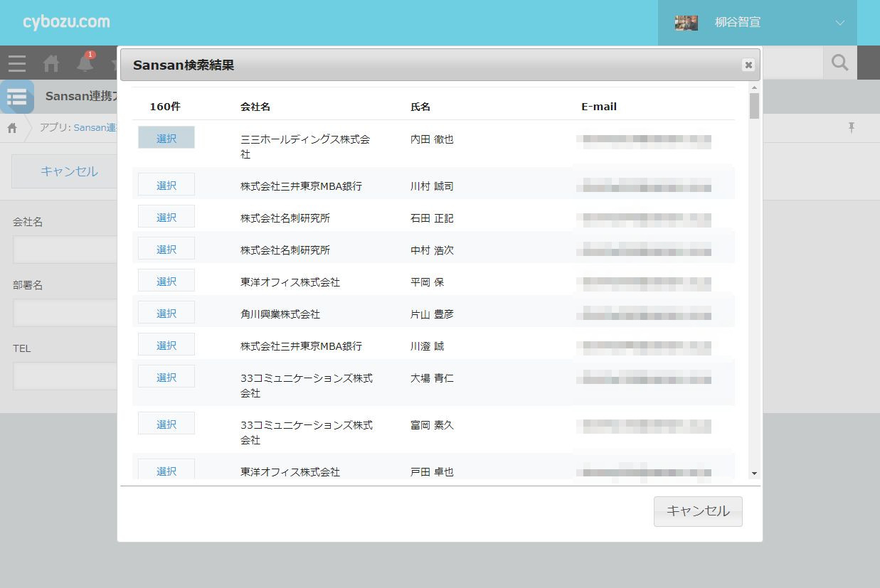The image size is (880, 588).
Task: Click the 会社名 input field
Action: coord(65,250)
